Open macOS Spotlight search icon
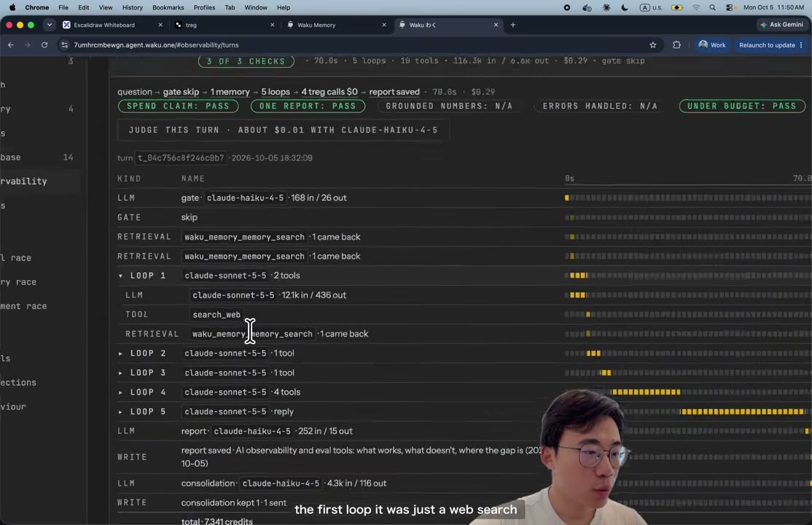812x525 pixels. pyautogui.click(x=713, y=8)
